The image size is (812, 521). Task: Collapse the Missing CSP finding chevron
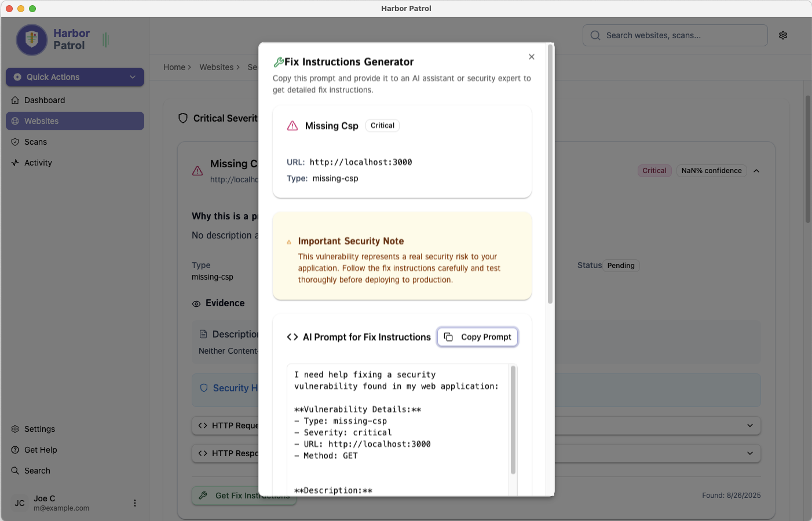point(756,171)
